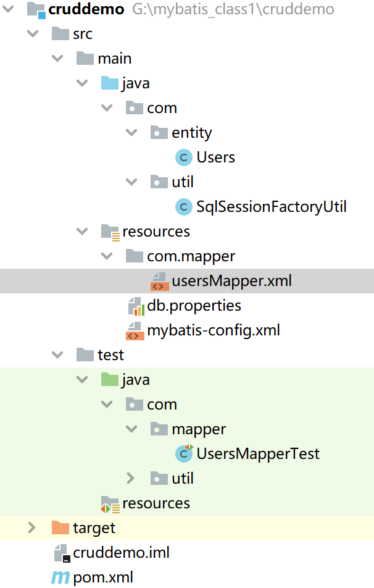
Task: Click the Users class icon
Action: click(x=184, y=157)
